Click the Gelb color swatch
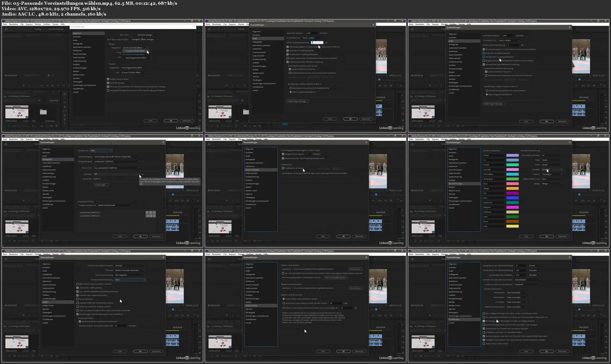The width and height of the screenshot is (611, 364). (x=512, y=226)
